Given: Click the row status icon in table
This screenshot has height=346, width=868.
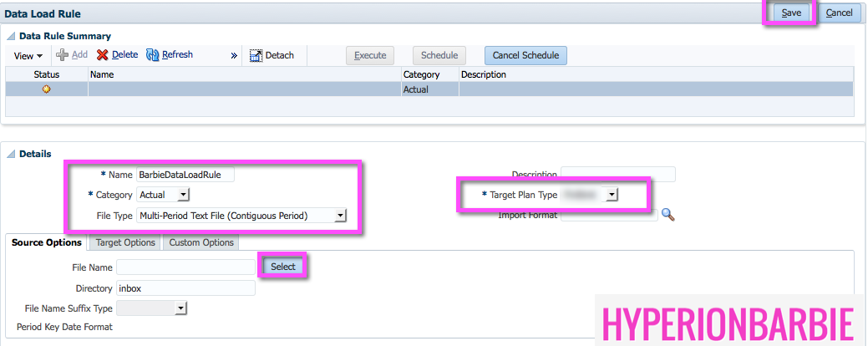Looking at the screenshot, I should 47,89.
